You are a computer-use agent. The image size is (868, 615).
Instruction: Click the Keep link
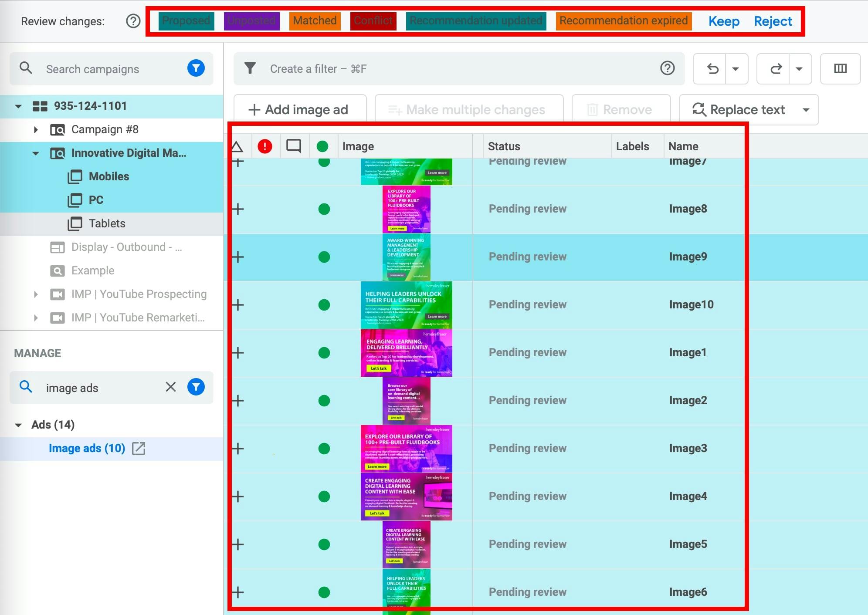724,21
